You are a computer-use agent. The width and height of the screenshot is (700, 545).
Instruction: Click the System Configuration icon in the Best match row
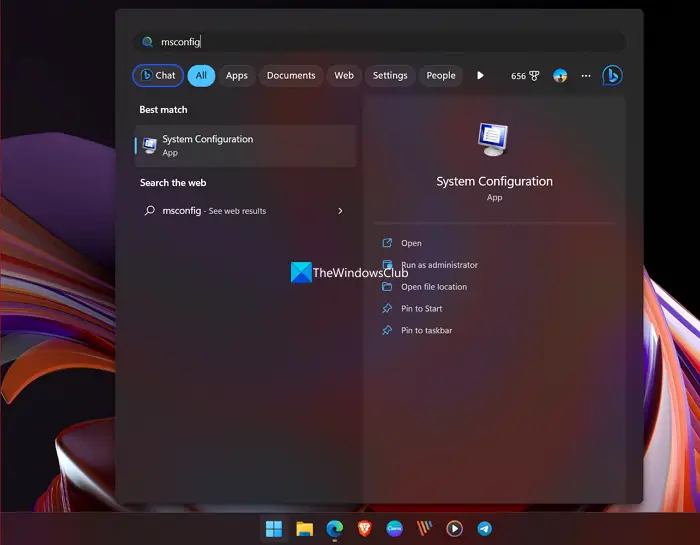150,146
